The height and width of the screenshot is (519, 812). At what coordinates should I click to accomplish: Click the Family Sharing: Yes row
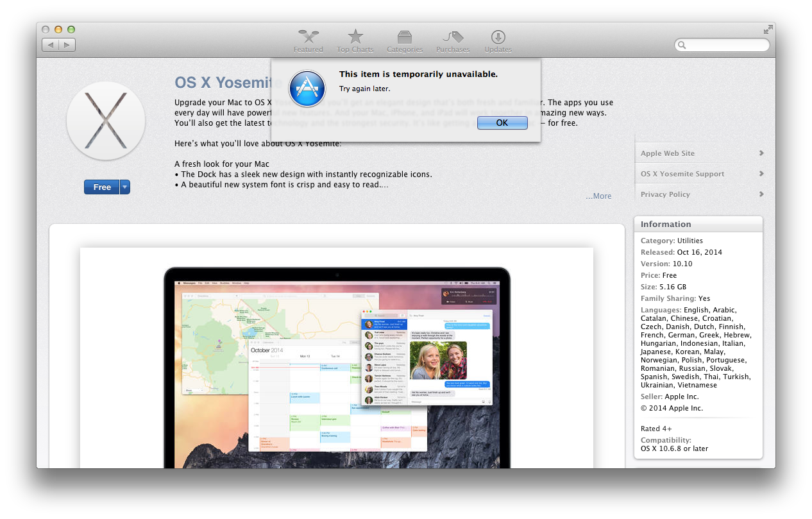click(675, 298)
